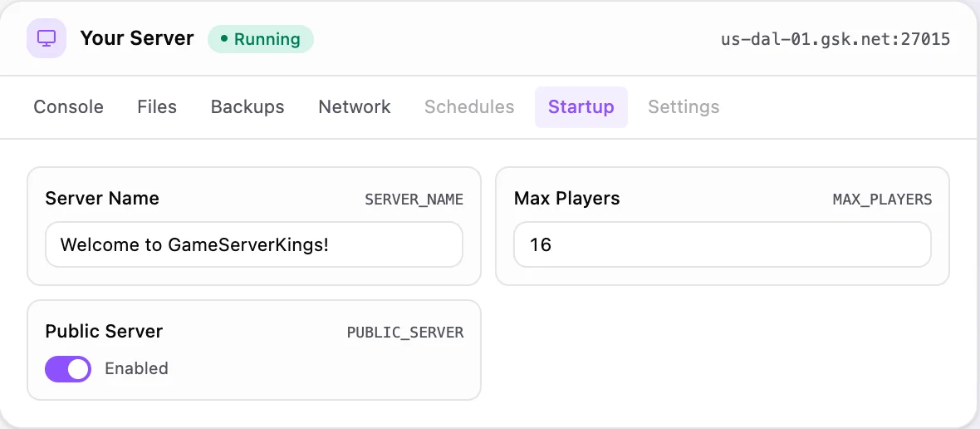Click the Server Name input field
This screenshot has width=980, height=429.
tap(254, 244)
